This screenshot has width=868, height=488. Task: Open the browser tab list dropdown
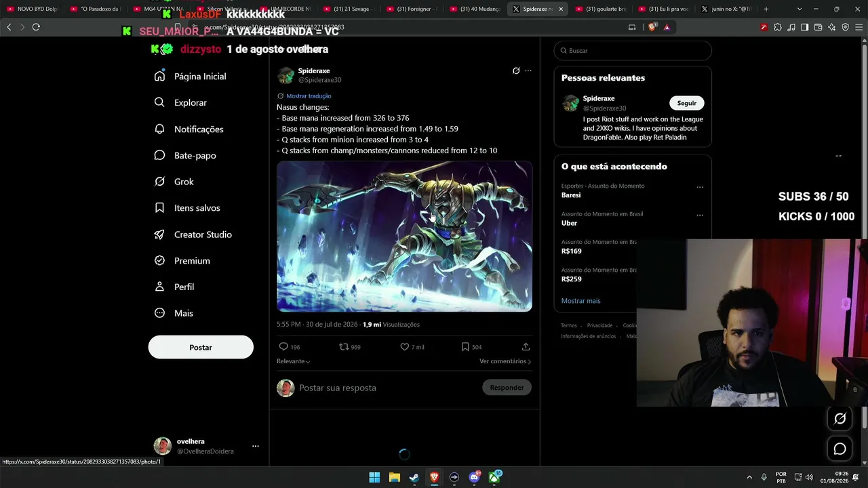(x=800, y=9)
